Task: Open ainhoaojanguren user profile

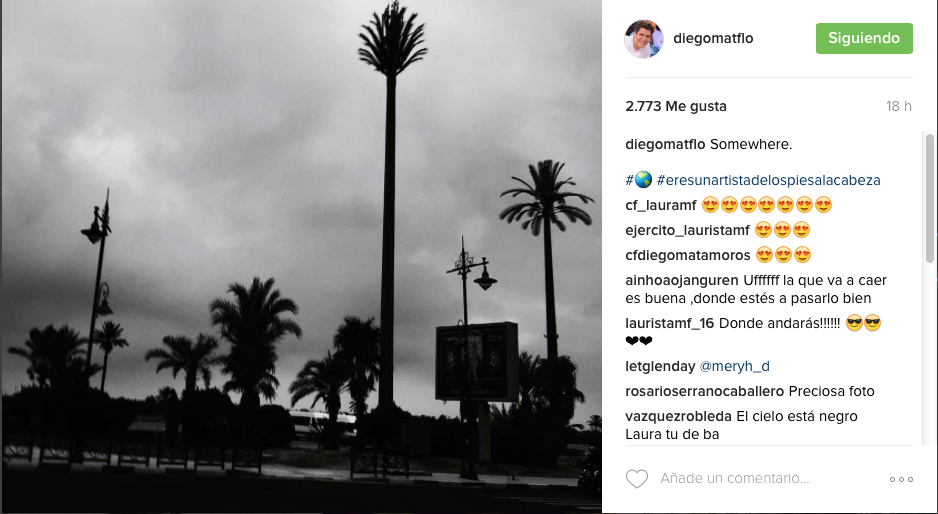Action: coord(681,280)
